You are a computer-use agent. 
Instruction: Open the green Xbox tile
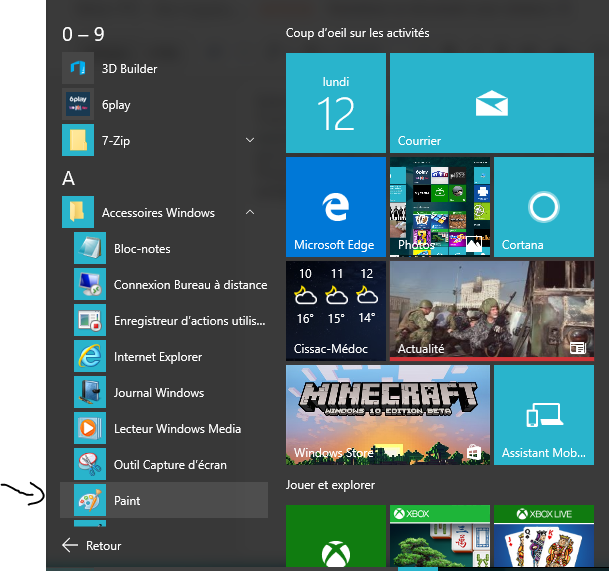[336, 536]
